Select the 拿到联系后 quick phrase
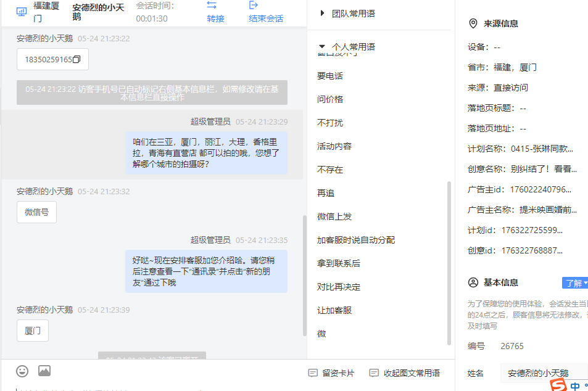This screenshot has width=588, height=391. (x=338, y=263)
